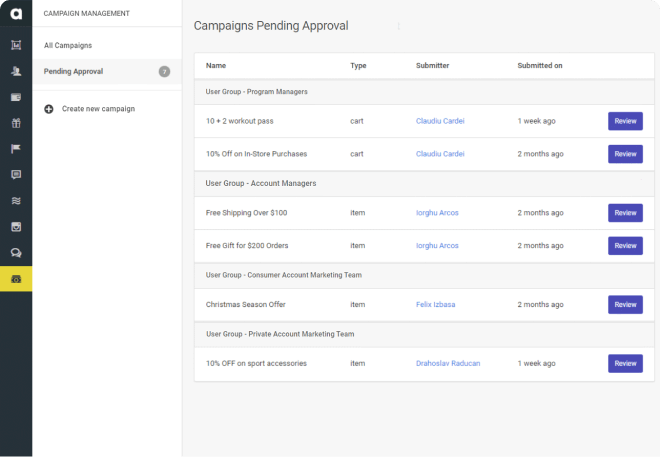This screenshot has height=457, width=660.
Task: Click the app logo at top of sidebar
Action: (x=16, y=16)
